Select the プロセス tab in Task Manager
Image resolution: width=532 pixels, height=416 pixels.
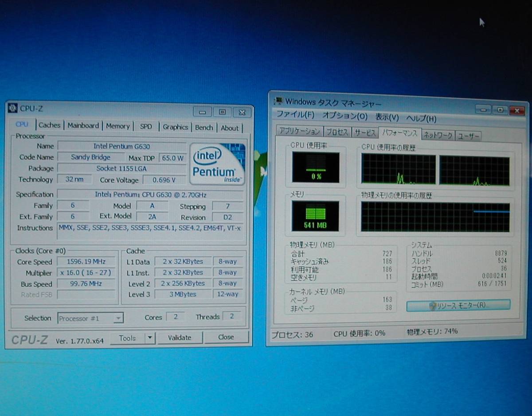(337, 132)
